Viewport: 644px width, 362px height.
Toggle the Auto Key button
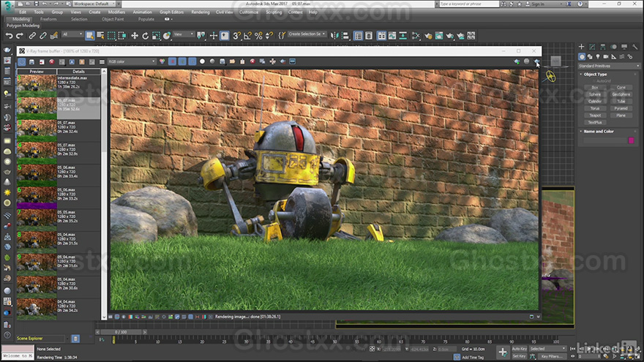519,348
